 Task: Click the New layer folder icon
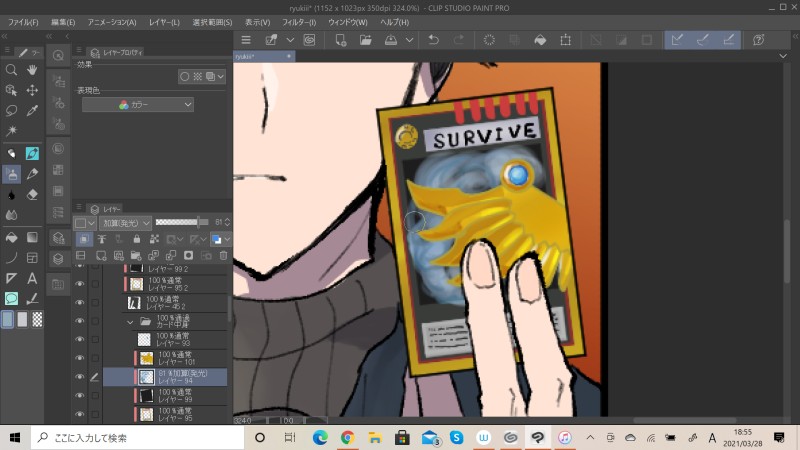tap(136, 256)
